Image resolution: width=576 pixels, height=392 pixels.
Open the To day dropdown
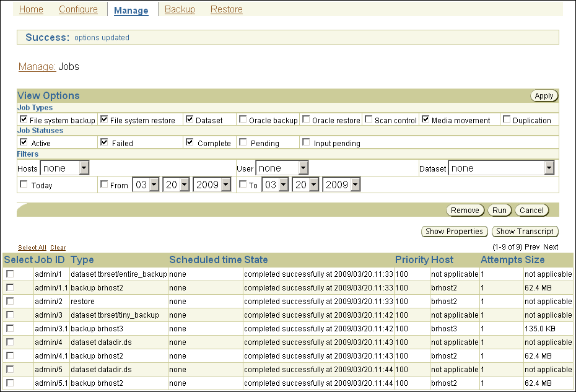coord(305,185)
